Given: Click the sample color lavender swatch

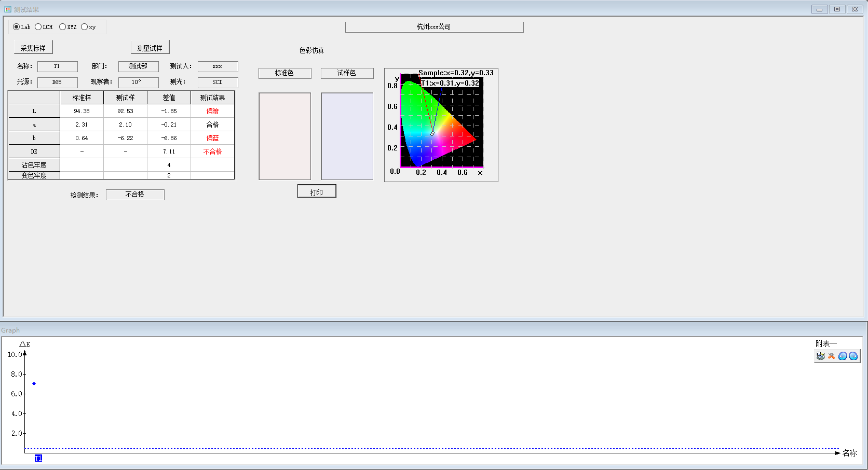Looking at the screenshot, I should (x=347, y=136).
